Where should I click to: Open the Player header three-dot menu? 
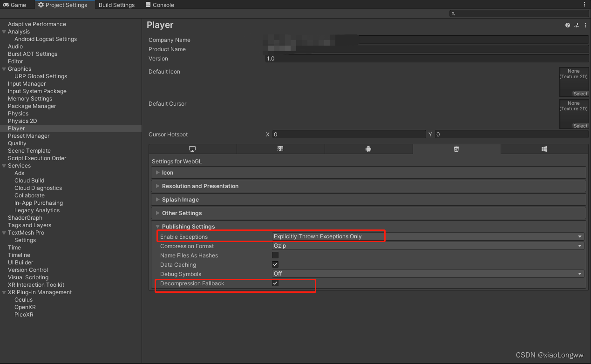pos(585,25)
